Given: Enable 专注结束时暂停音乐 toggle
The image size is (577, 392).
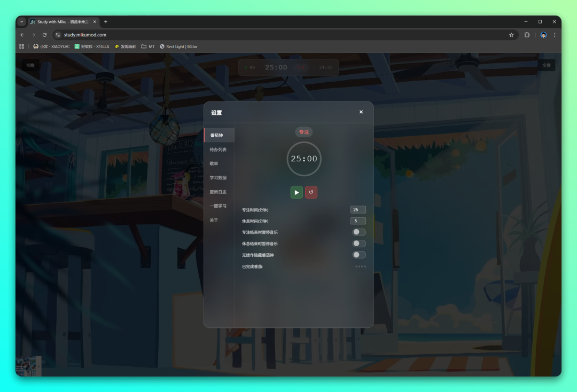Looking at the screenshot, I should (x=359, y=232).
